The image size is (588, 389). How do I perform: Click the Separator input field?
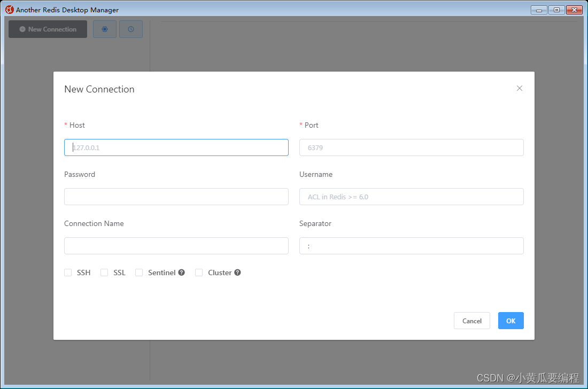(412, 246)
